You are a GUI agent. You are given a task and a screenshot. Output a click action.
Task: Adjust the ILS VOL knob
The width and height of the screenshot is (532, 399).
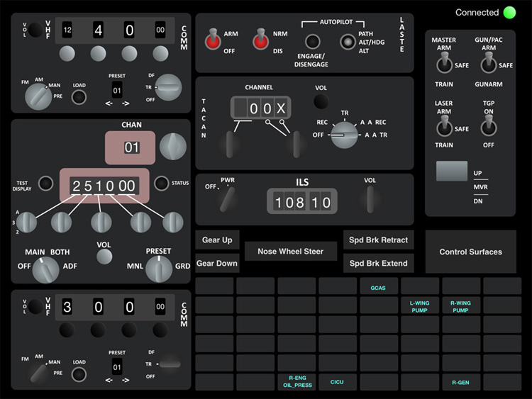tap(370, 200)
